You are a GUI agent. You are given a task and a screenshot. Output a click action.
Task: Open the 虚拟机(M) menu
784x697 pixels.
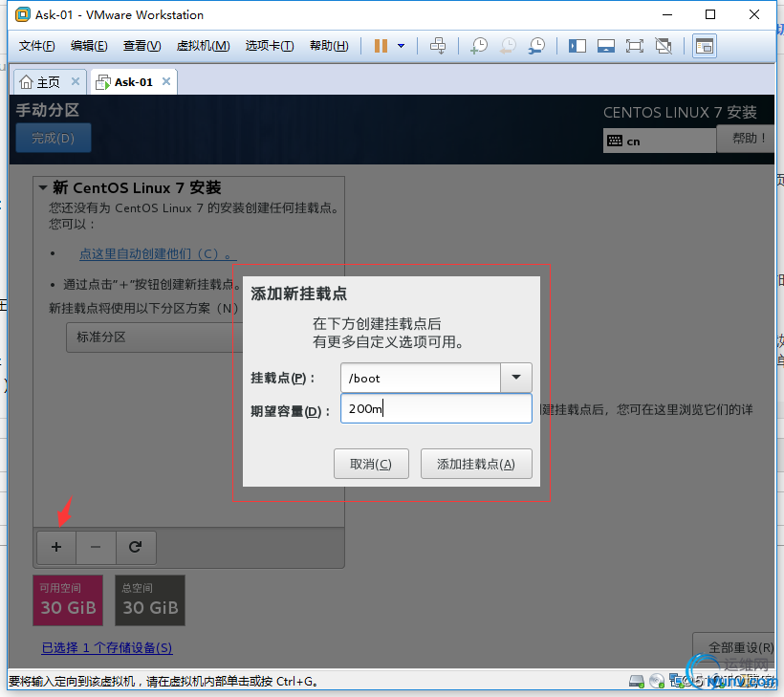[x=203, y=46]
